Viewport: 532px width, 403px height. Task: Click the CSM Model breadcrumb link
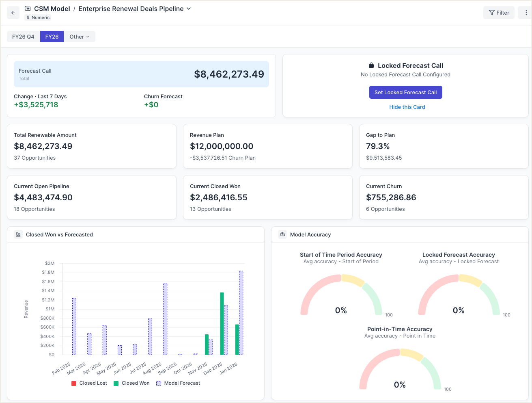pyautogui.click(x=52, y=9)
